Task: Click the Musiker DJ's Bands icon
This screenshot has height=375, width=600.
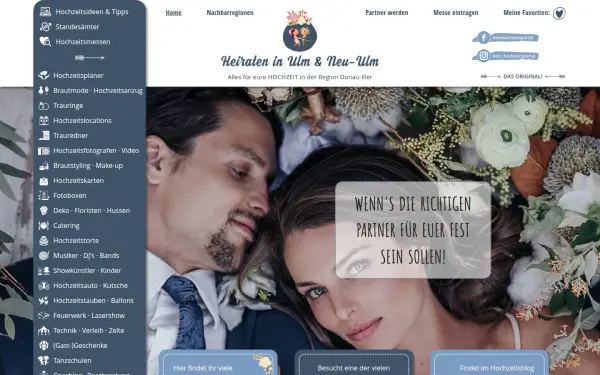Action: [44, 255]
